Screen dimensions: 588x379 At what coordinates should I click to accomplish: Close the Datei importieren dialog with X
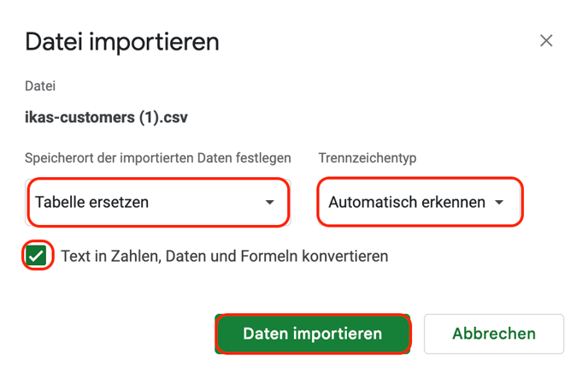pos(546,40)
